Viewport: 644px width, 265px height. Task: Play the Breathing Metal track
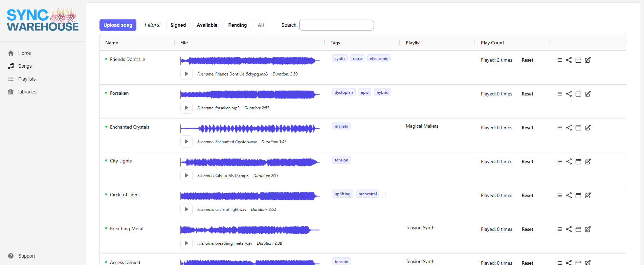(186, 243)
